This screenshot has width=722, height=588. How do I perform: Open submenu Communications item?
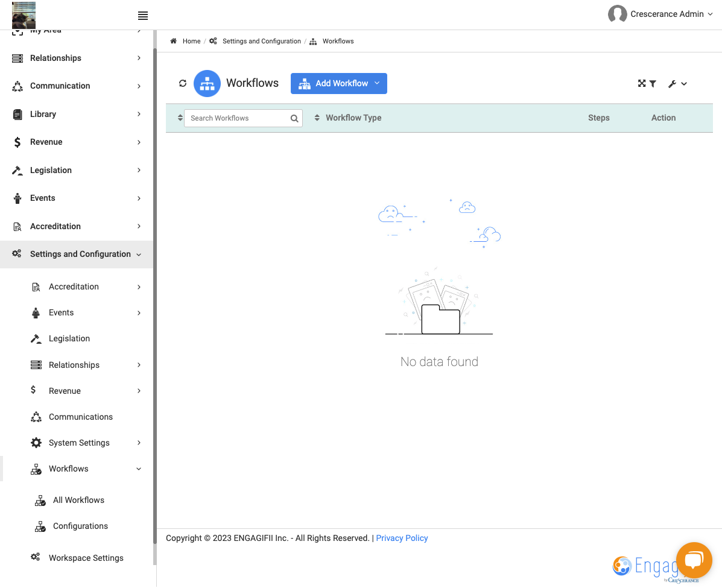click(81, 417)
